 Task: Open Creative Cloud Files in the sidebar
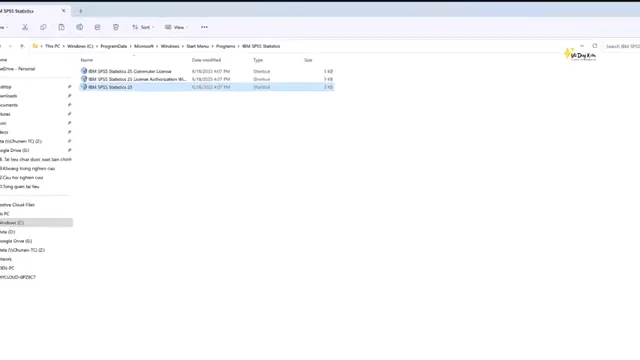[17, 205]
